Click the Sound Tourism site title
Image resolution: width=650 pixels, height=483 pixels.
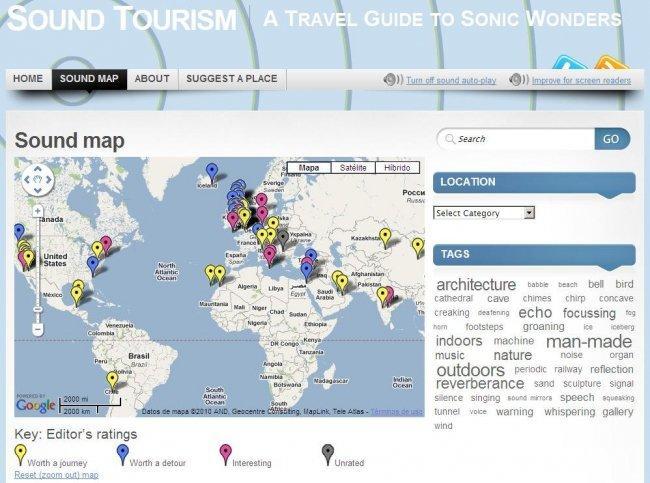pos(122,19)
